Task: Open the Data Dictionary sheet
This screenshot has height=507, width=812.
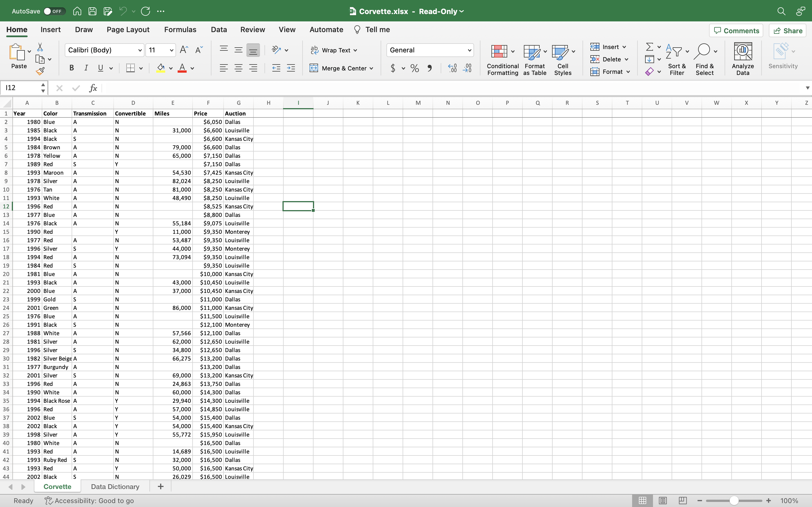Action: click(115, 486)
